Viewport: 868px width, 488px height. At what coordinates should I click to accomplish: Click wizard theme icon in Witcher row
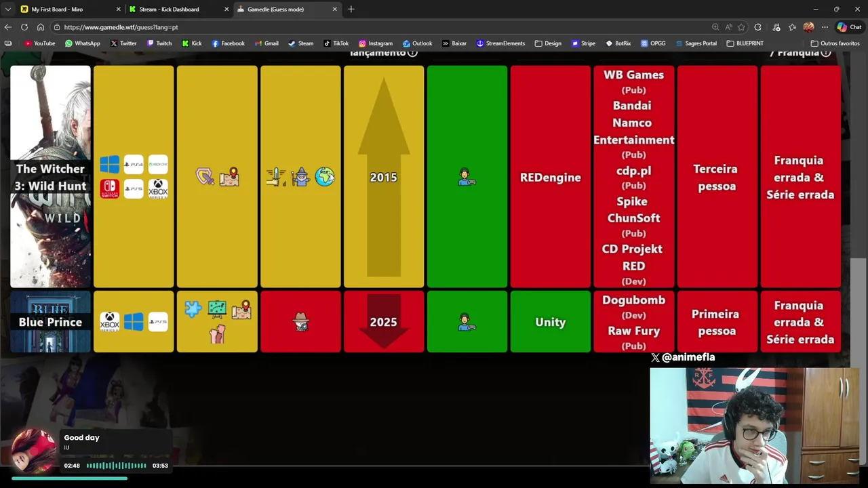tap(300, 177)
